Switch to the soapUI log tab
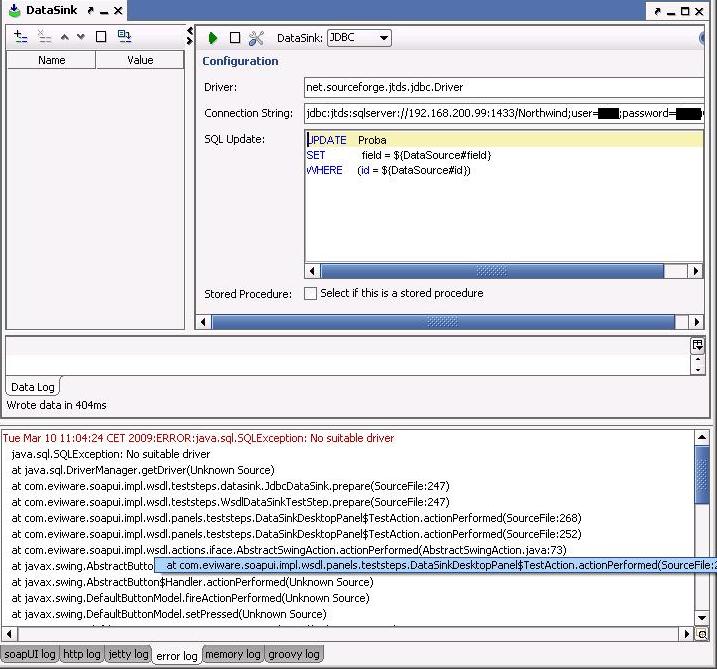The width and height of the screenshot is (717, 669). (29, 654)
